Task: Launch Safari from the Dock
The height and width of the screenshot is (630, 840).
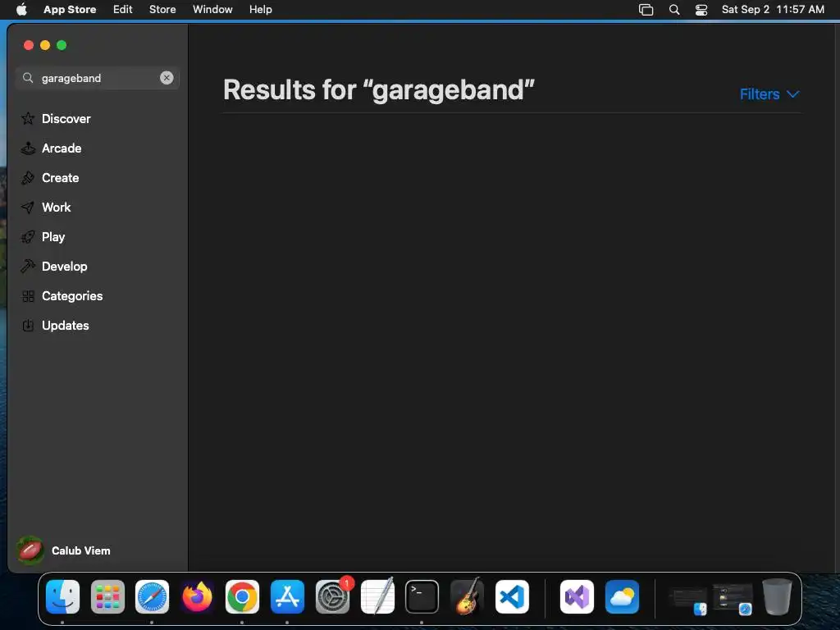Action: [152, 596]
